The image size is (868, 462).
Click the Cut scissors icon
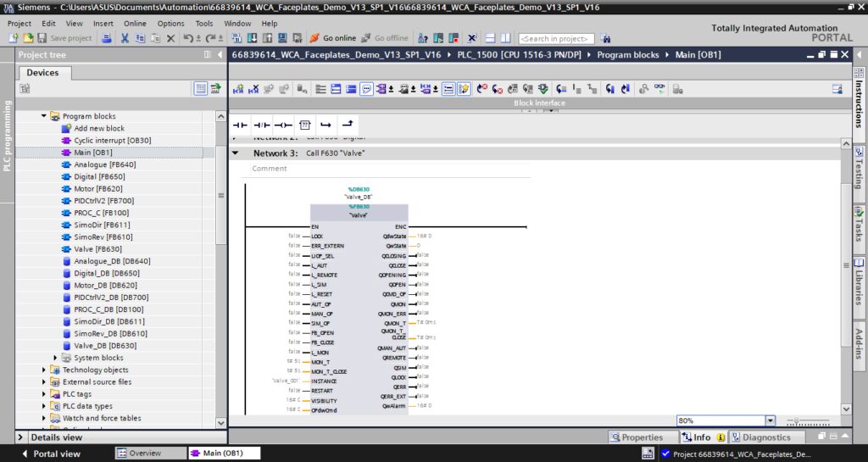(x=125, y=38)
